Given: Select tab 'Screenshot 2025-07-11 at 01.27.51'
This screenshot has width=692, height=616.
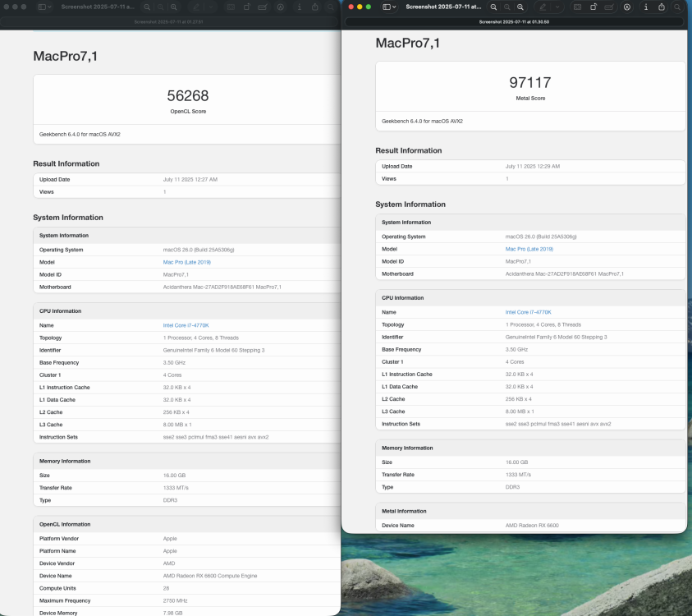Looking at the screenshot, I should click(168, 21).
